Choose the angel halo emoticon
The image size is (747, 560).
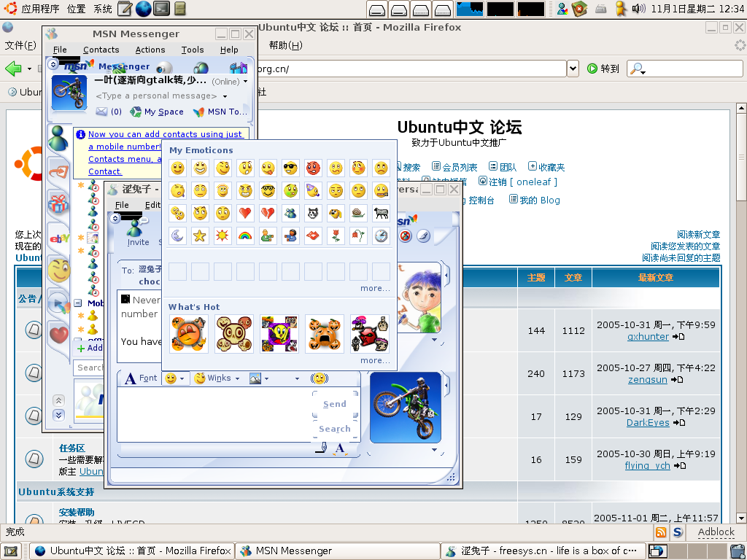(x=222, y=190)
